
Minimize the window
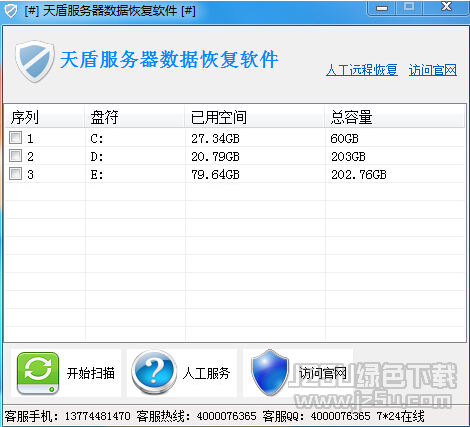point(382,7)
